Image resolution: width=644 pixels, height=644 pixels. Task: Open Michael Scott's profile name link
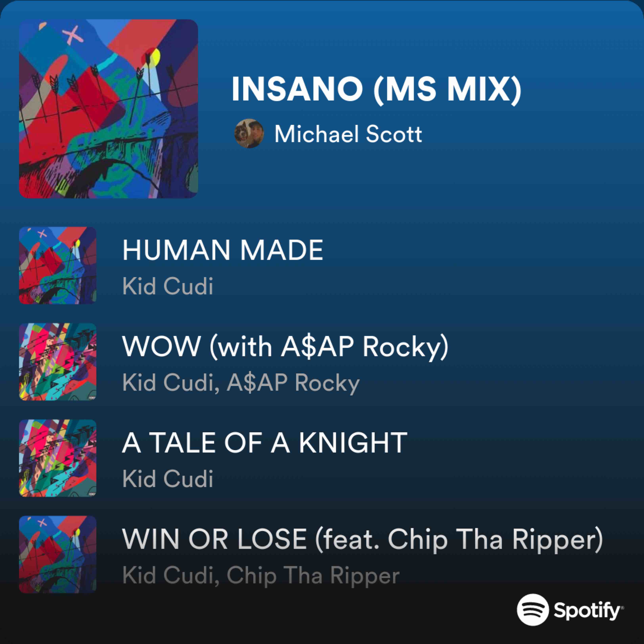click(x=348, y=134)
